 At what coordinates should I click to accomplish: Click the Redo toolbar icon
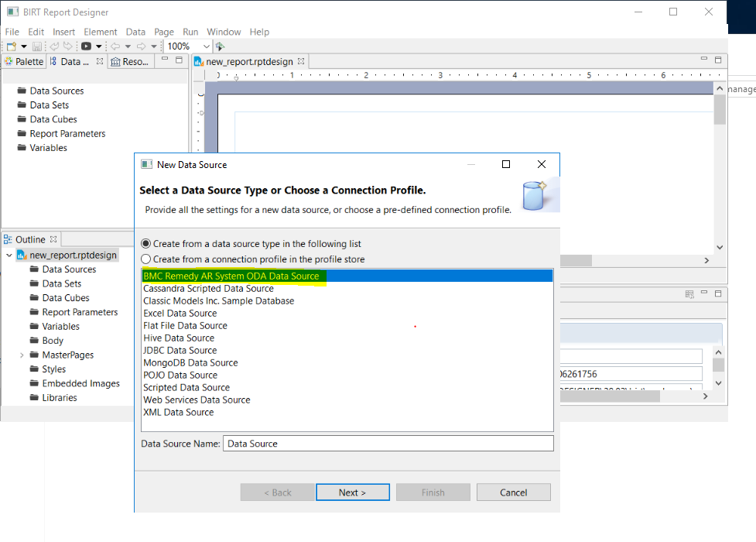[x=68, y=46]
